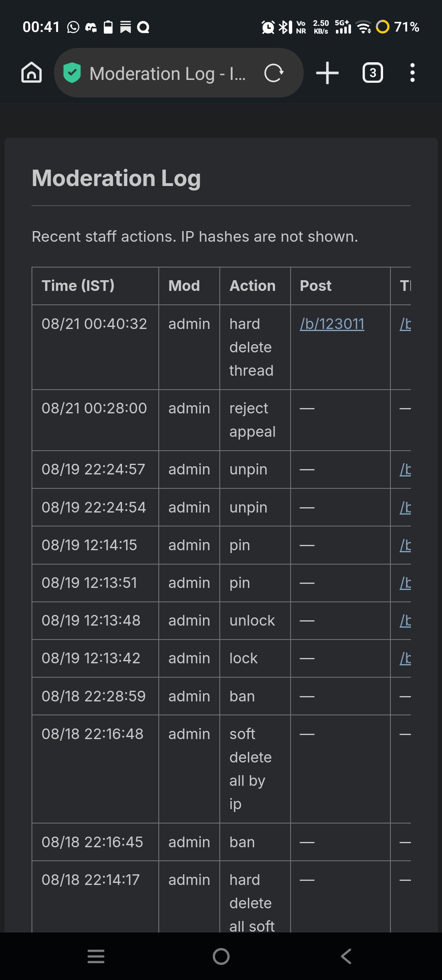
Task: Open the three-dot browser menu
Action: (x=412, y=73)
